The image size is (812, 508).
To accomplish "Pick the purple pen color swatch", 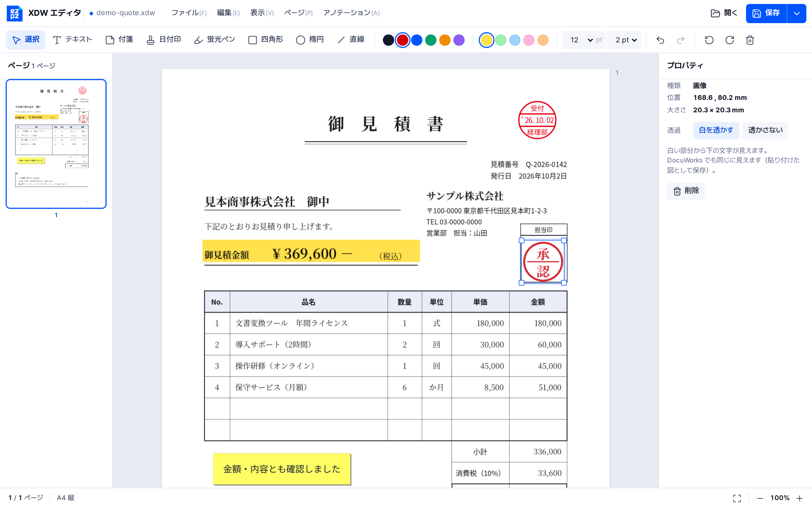I will (x=459, y=40).
